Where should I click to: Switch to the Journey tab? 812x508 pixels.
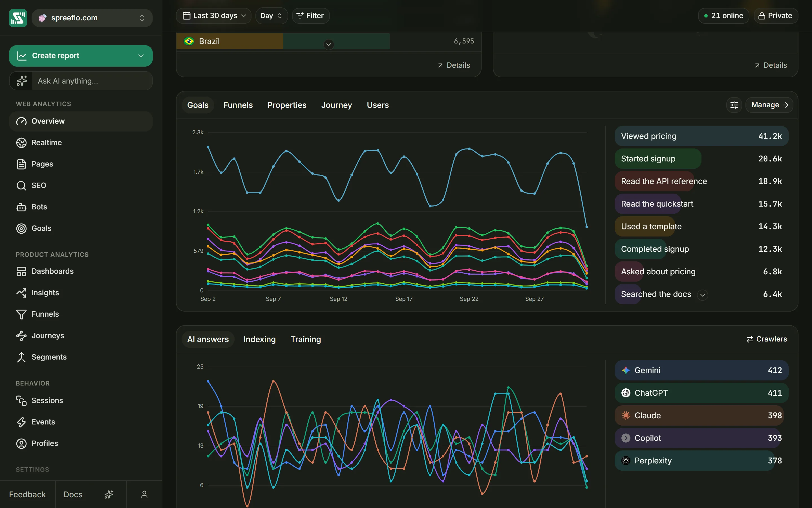click(x=337, y=105)
